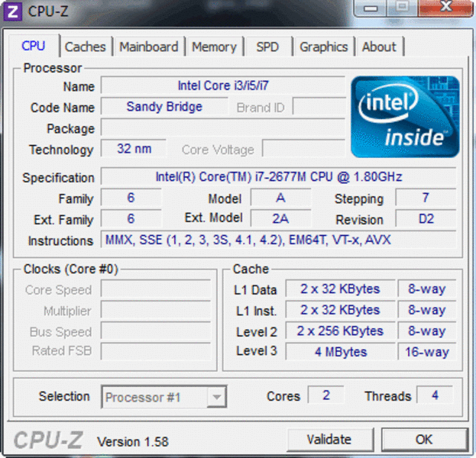Viewport: 476px width, 458px height.
Task: Click the Cores value 2
Action: 326,395
